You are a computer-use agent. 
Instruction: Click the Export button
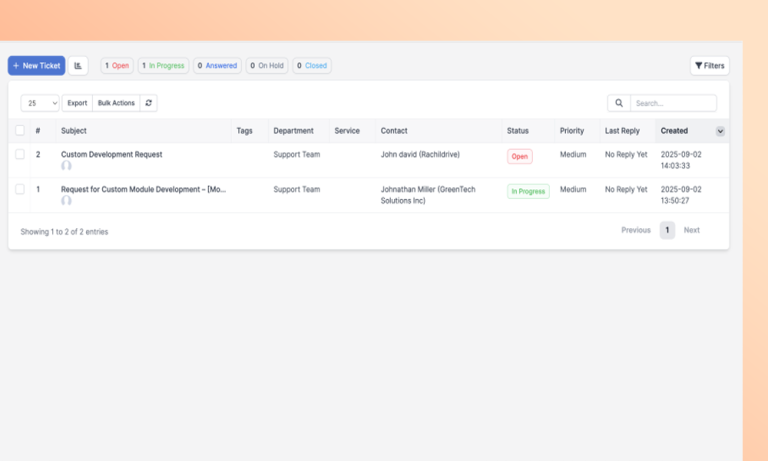77,103
